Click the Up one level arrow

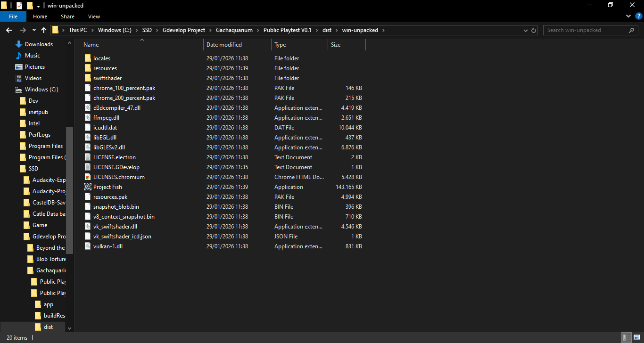[x=44, y=30]
